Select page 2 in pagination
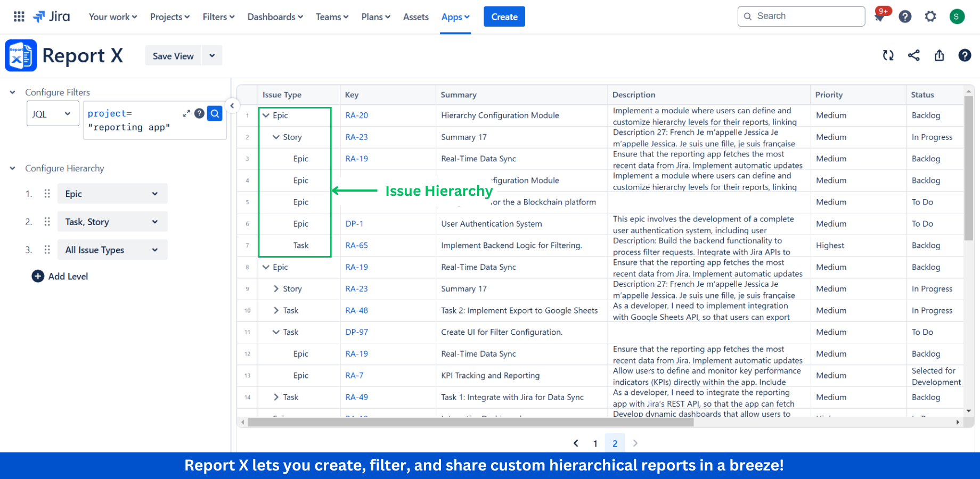The width and height of the screenshot is (980, 479). point(615,443)
